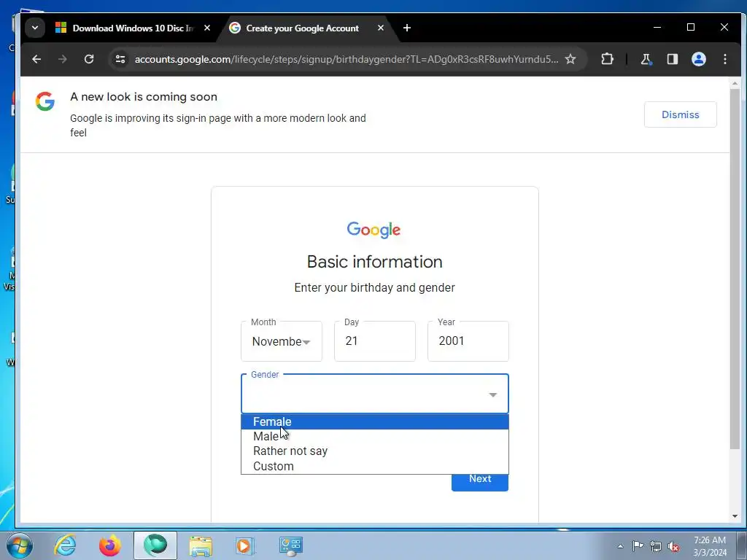747x560 pixels.
Task: Bookmark this page with the star icon
Action: (x=570, y=59)
